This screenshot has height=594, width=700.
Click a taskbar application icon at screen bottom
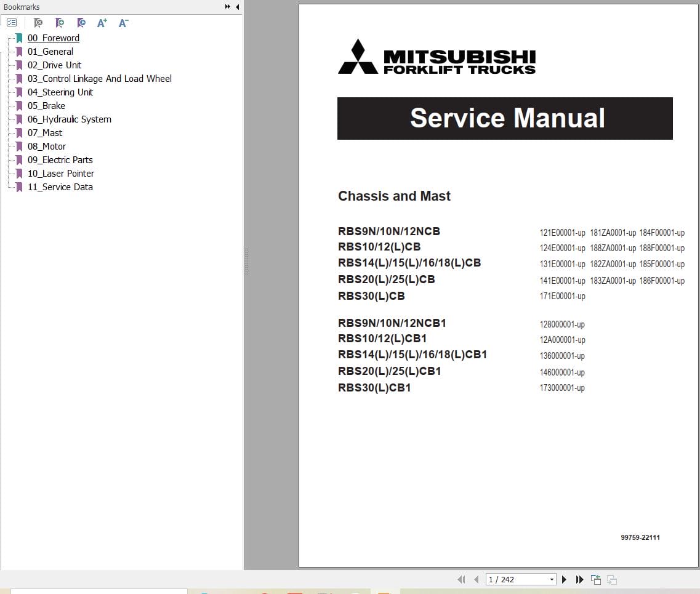click(203, 591)
